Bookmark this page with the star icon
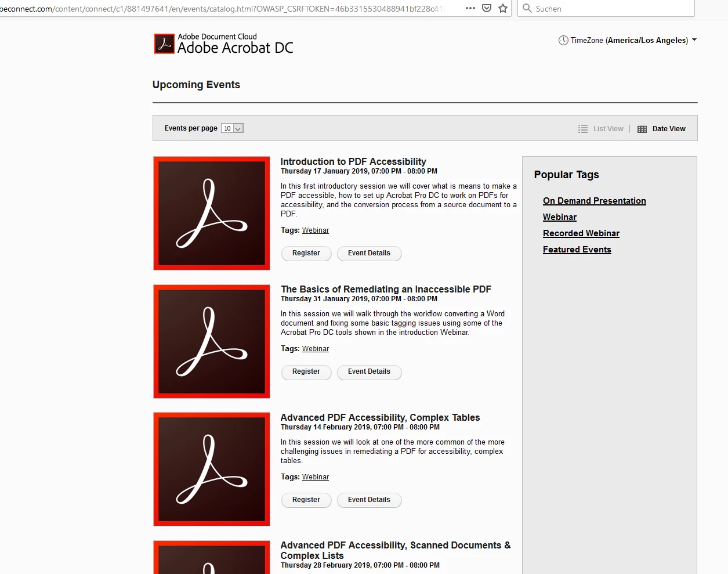The width and height of the screenshot is (728, 574). (503, 8)
